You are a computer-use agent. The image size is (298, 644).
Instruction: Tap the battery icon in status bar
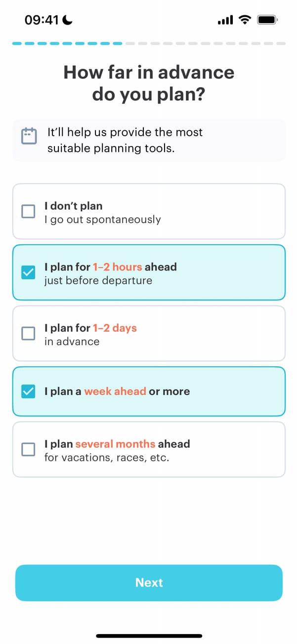click(x=267, y=20)
